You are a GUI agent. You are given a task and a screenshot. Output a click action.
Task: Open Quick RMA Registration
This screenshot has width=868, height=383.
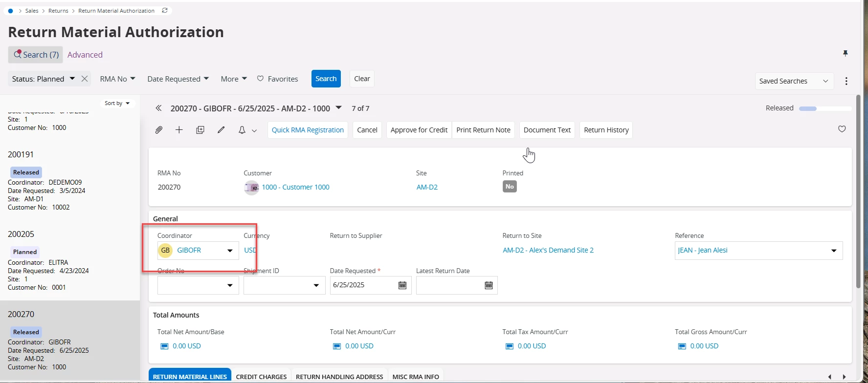point(308,130)
